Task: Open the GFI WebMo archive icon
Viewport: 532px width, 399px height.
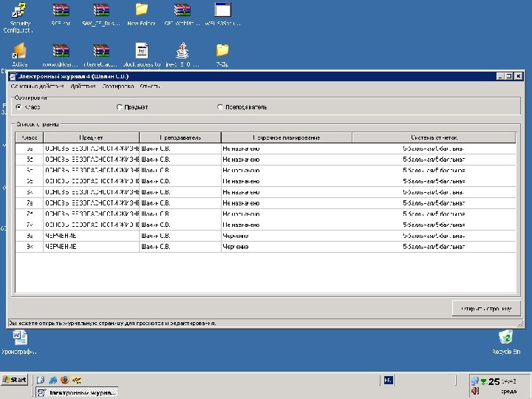Action: click(183, 14)
